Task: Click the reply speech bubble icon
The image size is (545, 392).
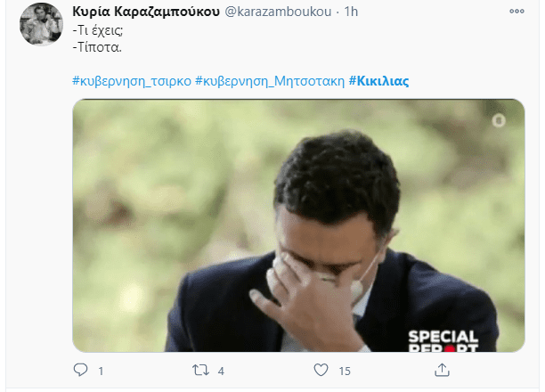Action: click(81, 370)
